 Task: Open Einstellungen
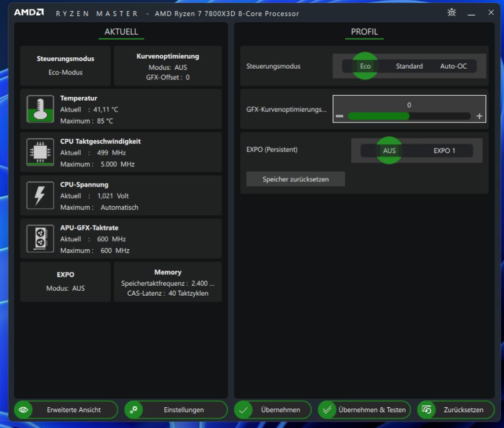tap(176, 410)
